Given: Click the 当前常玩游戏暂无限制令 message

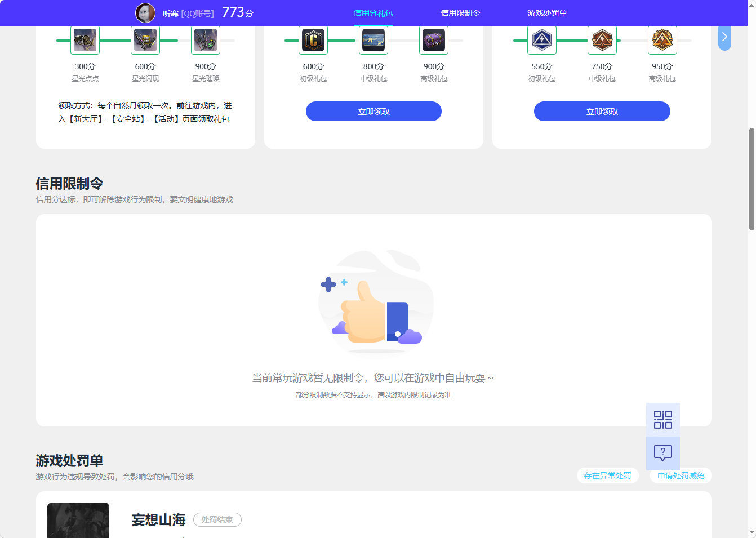Looking at the screenshot, I should (x=373, y=378).
